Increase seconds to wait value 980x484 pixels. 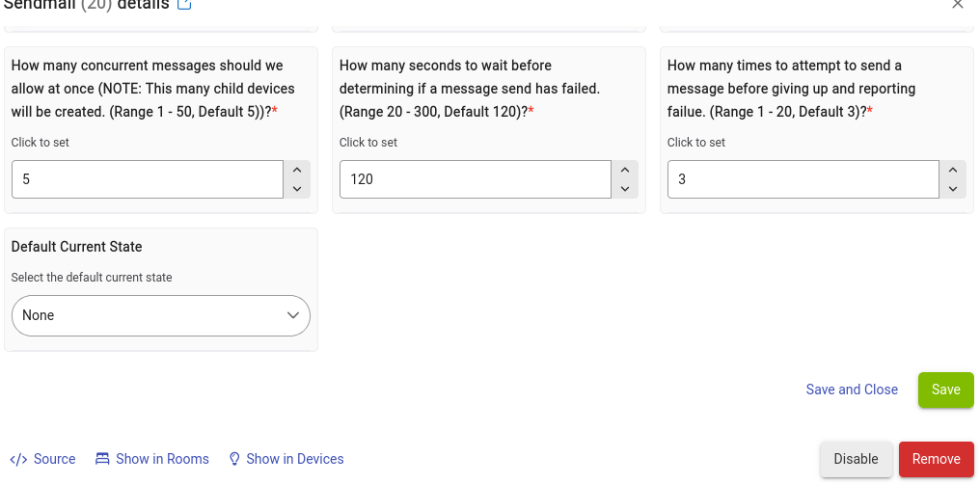point(625,170)
